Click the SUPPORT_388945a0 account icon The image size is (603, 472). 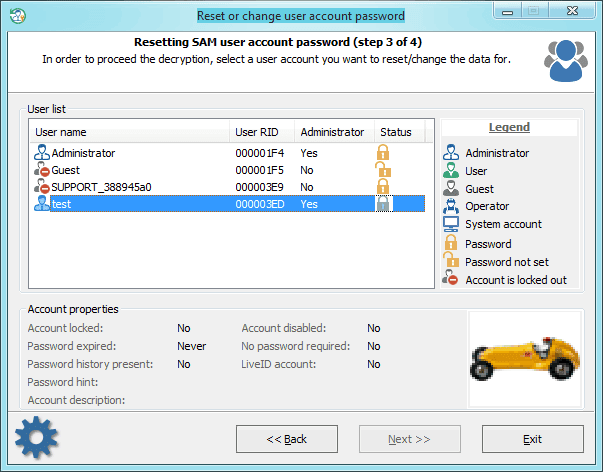click(x=42, y=187)
